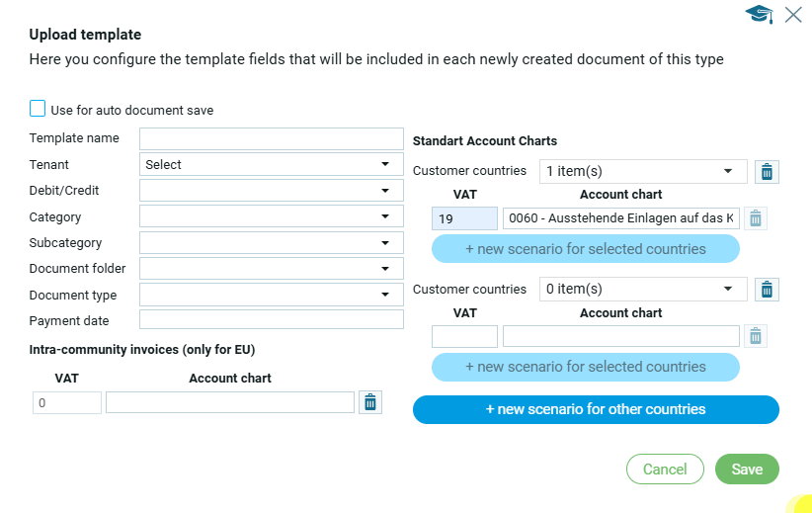Viewport: 812px width, 513px height.
Task: Enable Use for auto document save
Action: click(38, 109)
